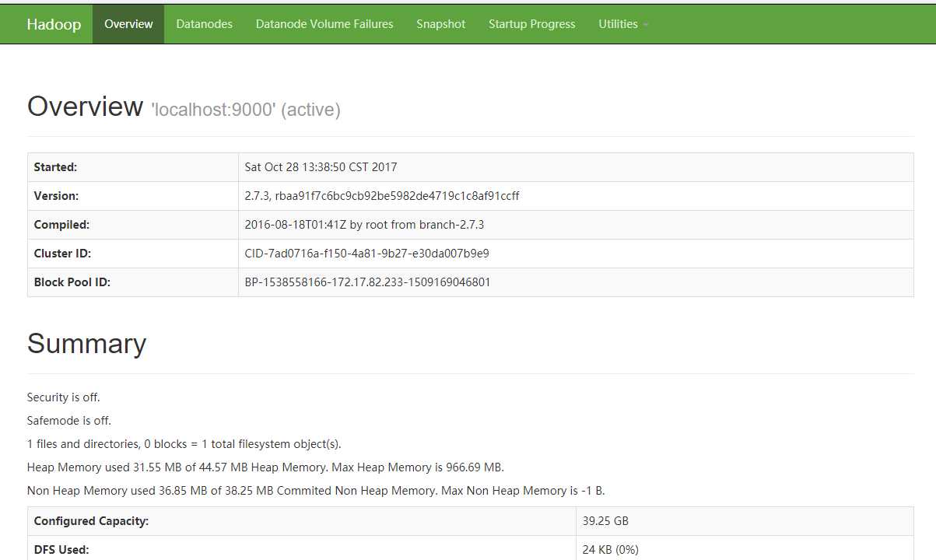Click the Heap Memory used 31.55 MB line
This screenshot has width=936, height=560.
pyautogui.click(x=265, y=467)
